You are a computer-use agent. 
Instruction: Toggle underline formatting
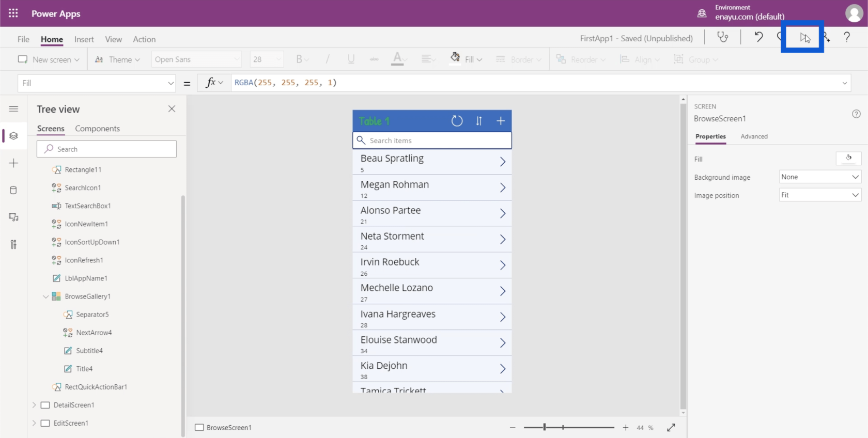click(x=351, y=59)
